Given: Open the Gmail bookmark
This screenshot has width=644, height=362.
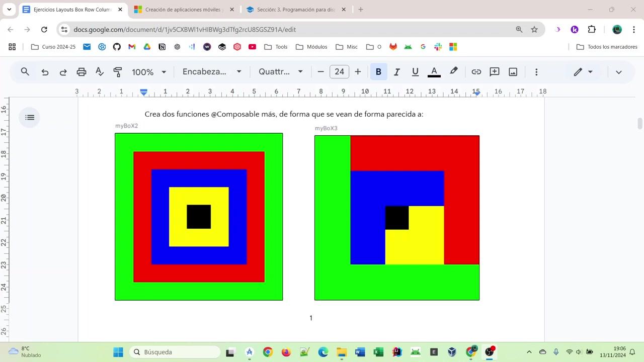Looking at the screenshot, I should [132, 47].
